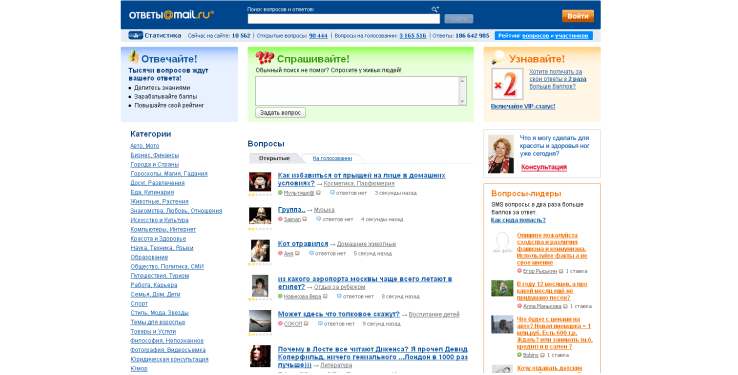Open the Консультация link
The height and width of the screenshot is (375, 738).
coord(544,168)
